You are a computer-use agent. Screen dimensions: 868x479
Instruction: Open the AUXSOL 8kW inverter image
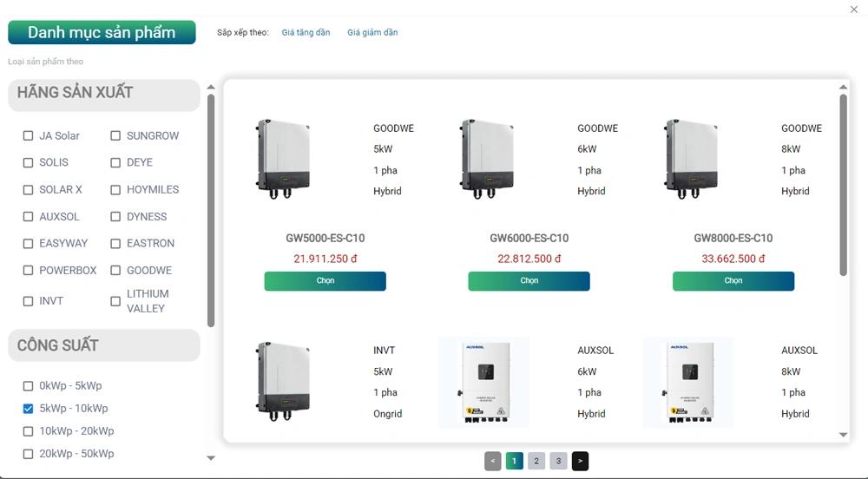pyautogui.click(x=688, y=382)
